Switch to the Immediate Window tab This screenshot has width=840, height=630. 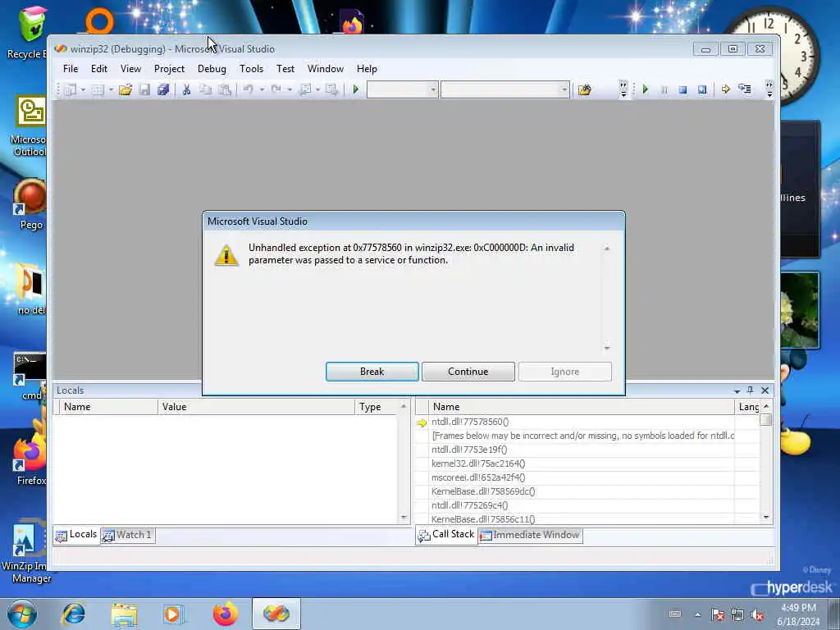531,535
